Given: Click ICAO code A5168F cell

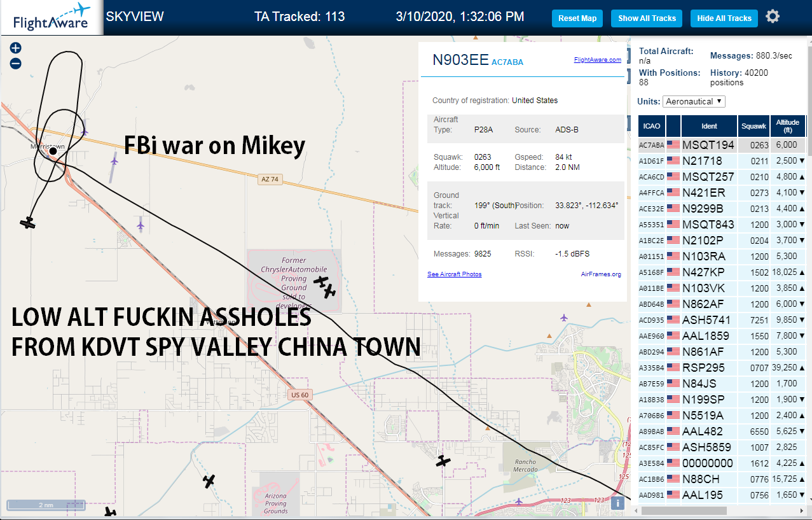Looking at the screenshot, I should 651,272.
